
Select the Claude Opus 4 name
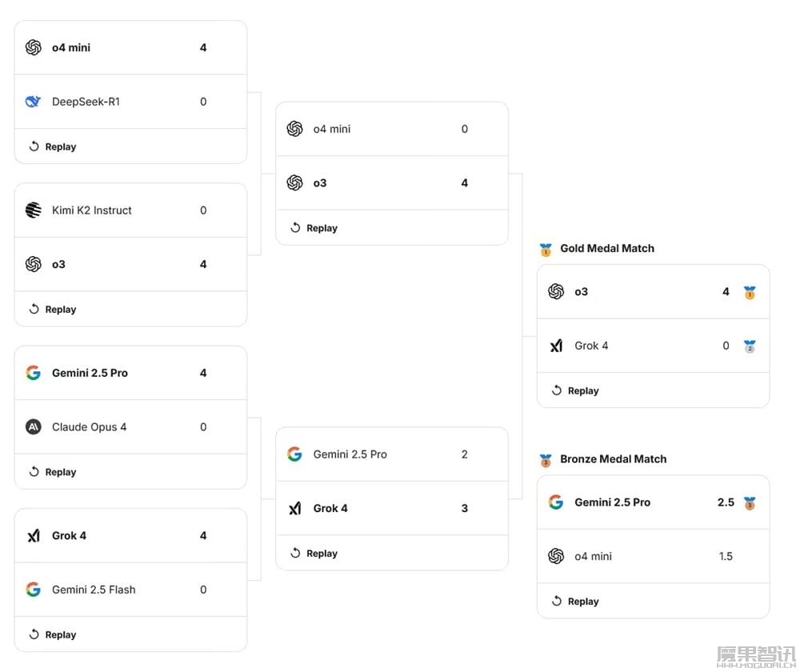coord(90,427)
